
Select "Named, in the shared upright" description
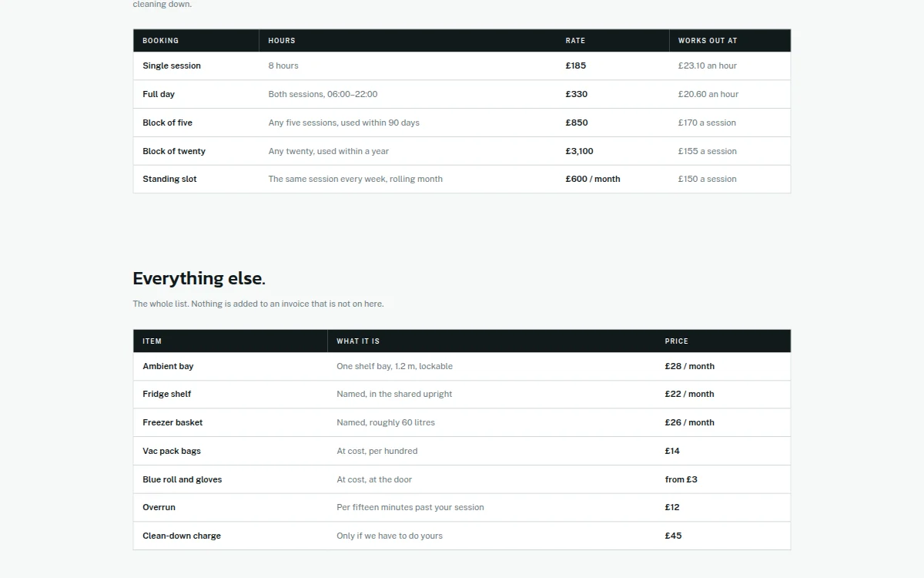pos(394,394)
